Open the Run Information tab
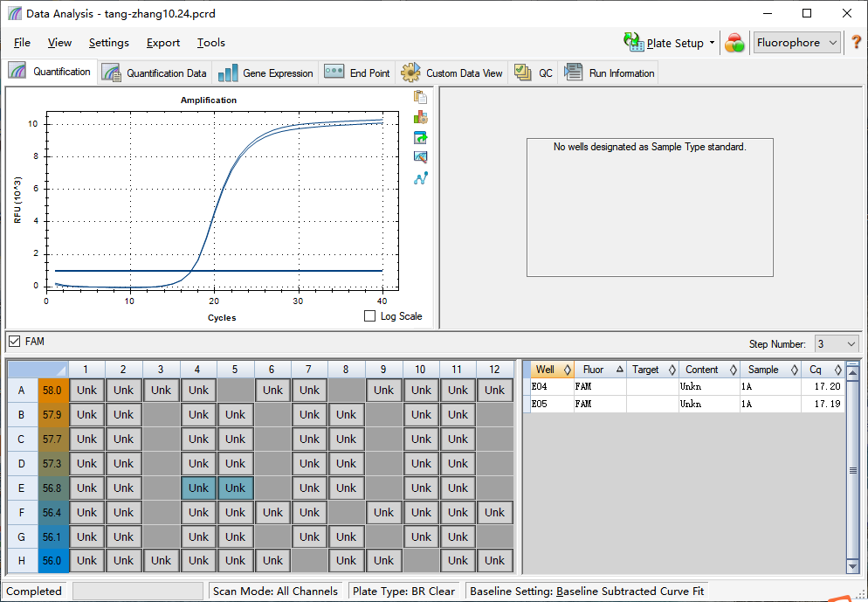This screenshot has height=602, width=868. pos(609,73)
